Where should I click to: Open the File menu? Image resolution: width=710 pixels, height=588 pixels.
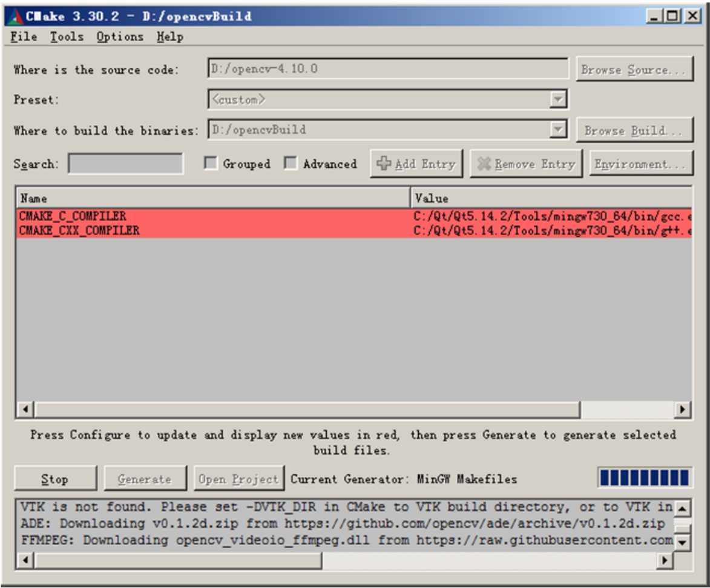pos(24,37)
